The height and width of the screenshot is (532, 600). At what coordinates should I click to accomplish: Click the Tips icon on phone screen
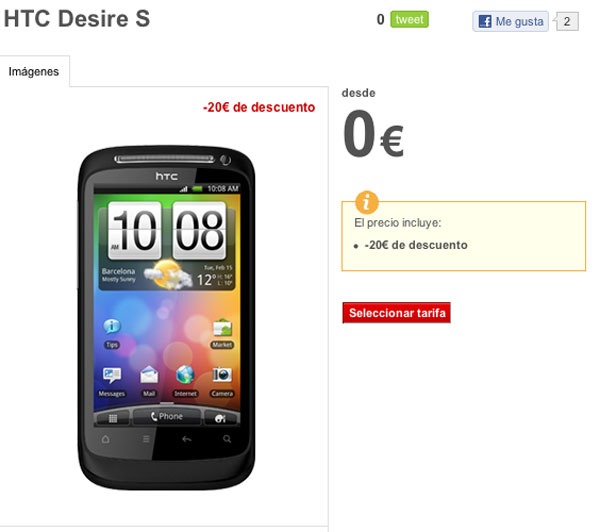pyautogui.click(x=112, y=333)
